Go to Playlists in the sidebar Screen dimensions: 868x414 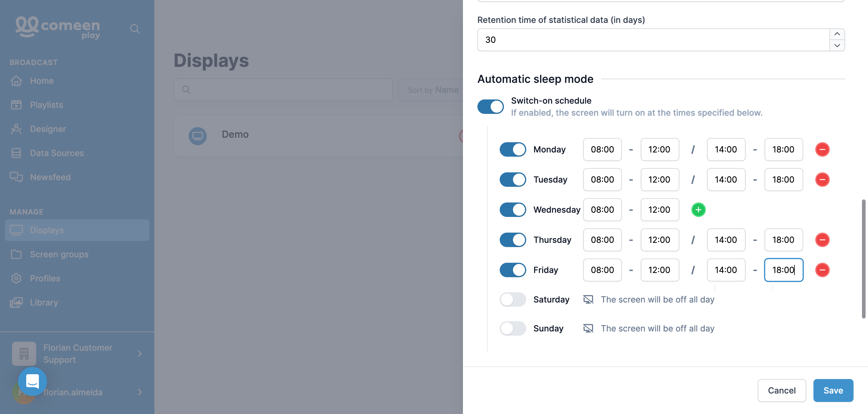(77, 105)
